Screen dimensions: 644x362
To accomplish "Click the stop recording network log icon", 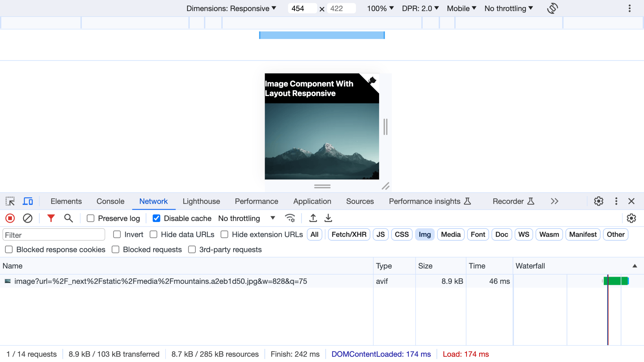I will click(x=10, y=218).
